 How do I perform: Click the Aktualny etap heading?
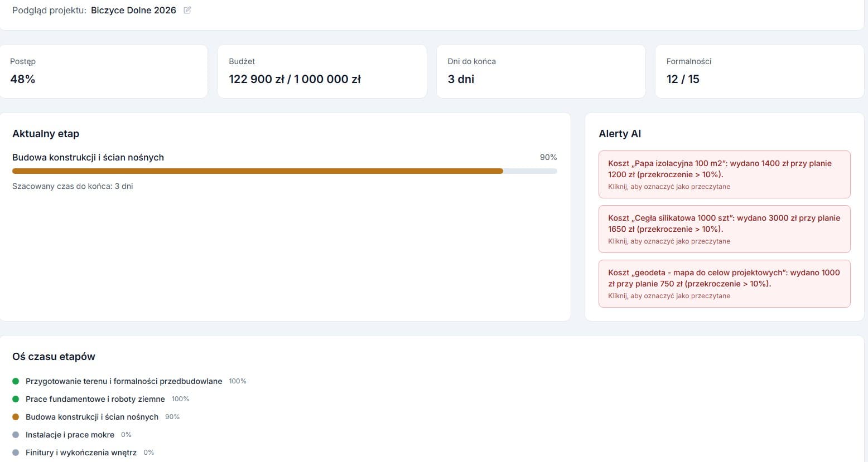click(46, 134)
